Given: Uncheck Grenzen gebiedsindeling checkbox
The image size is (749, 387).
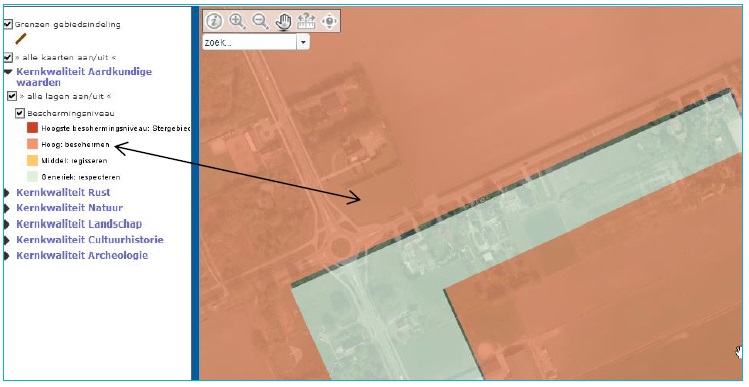Looking at the screenshot, I should pyautogui.click(x=8, y=24).
